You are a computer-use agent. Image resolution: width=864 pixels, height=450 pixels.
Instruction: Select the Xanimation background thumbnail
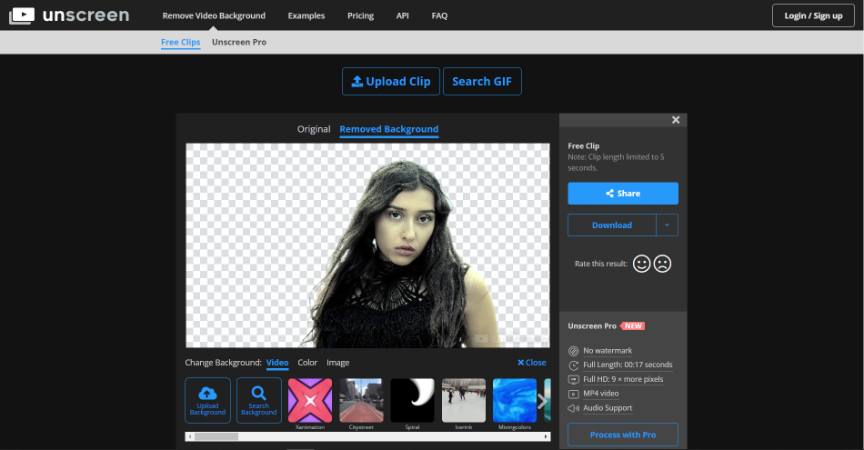tap(310, 400)
